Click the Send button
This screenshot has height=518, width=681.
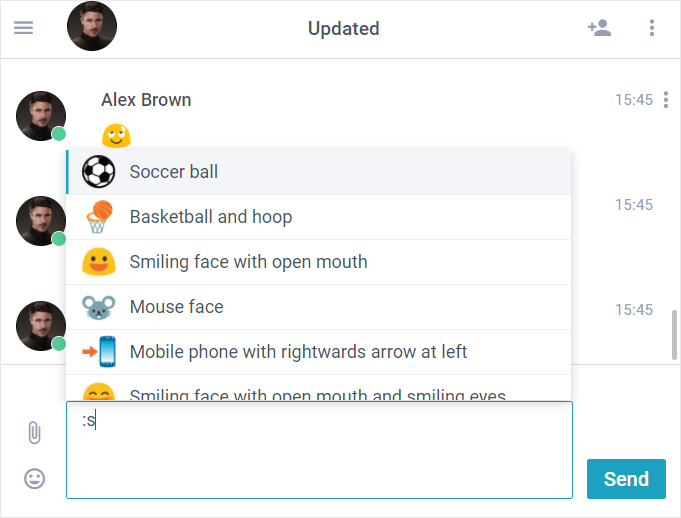626,479
